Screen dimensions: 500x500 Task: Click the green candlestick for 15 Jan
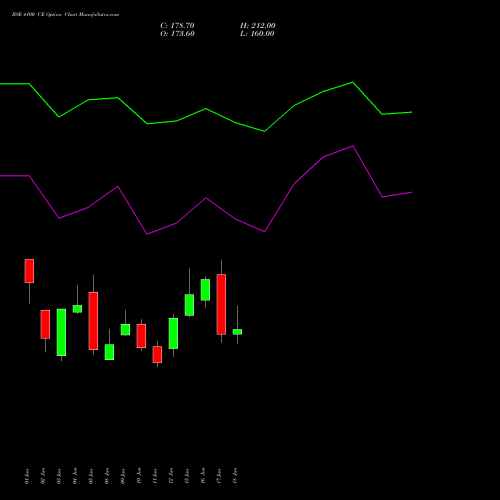click(x=189, y=305)
